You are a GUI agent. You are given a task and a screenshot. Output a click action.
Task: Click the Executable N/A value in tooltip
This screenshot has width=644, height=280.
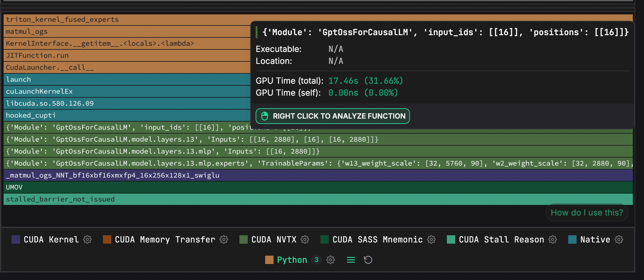pos(336,49)
